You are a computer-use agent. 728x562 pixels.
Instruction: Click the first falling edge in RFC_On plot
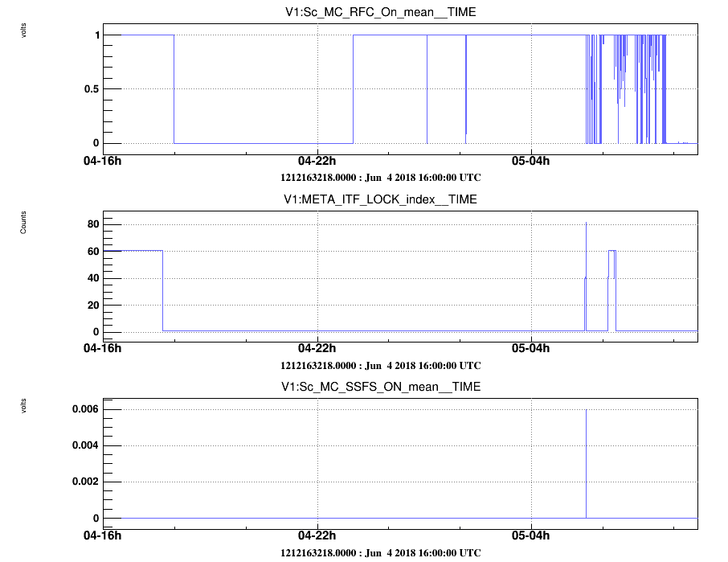coord(174,89)
